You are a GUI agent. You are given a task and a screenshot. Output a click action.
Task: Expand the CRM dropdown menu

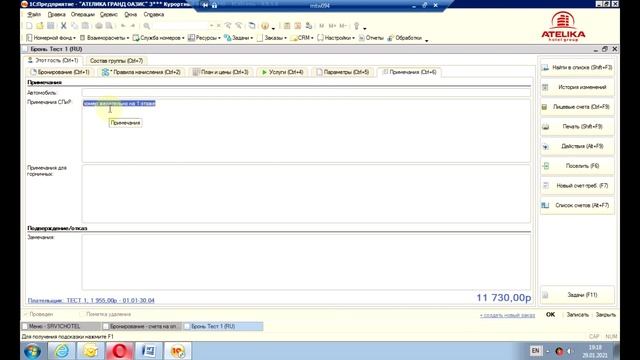pos(302,38)
